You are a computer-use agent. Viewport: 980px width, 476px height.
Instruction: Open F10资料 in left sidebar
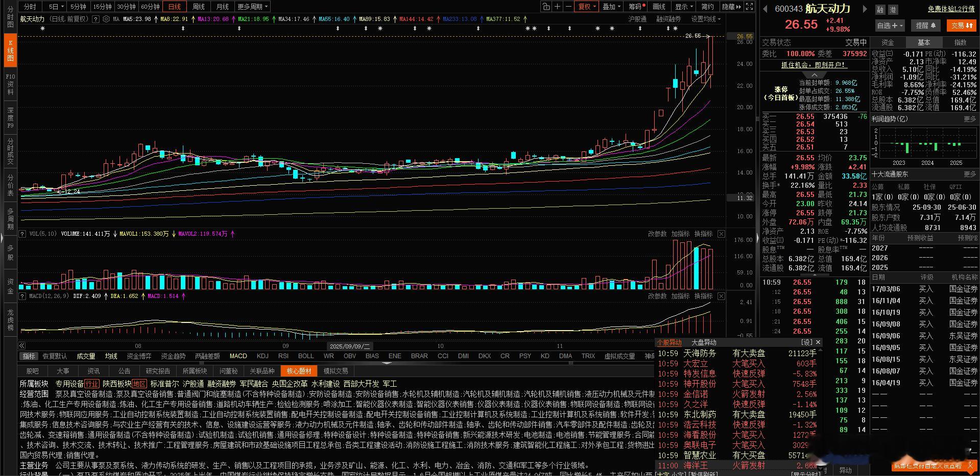click(x=10, y=84)
